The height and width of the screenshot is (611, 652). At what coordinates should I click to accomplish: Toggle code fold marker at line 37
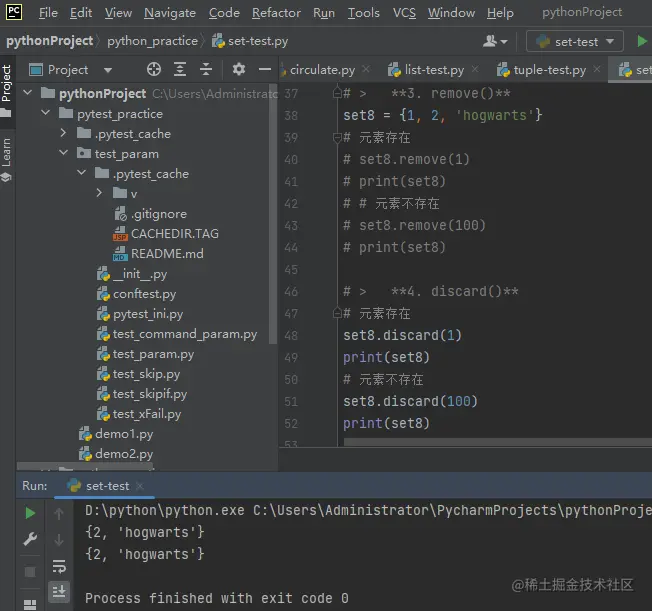tap(337, 93)
